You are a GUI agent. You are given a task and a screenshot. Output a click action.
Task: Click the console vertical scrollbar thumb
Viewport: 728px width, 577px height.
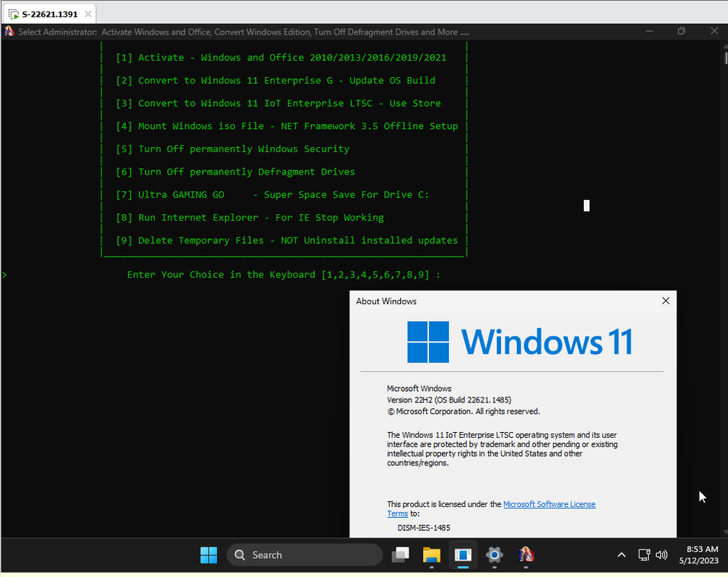click(726, 58)
